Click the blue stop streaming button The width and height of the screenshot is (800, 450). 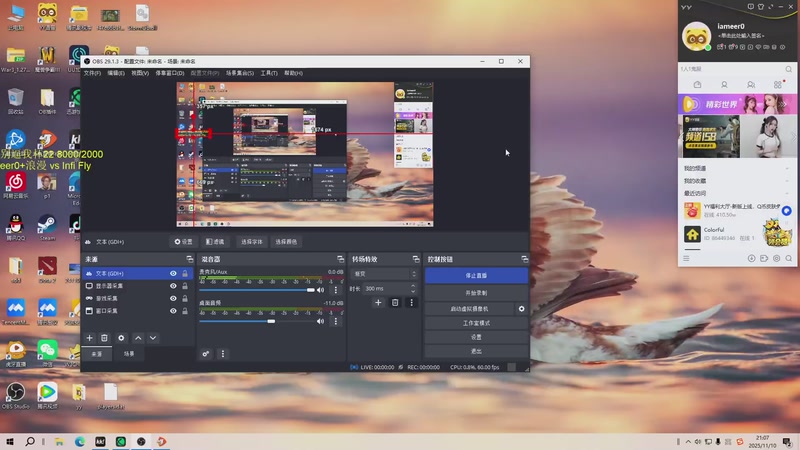pos(476,276)
